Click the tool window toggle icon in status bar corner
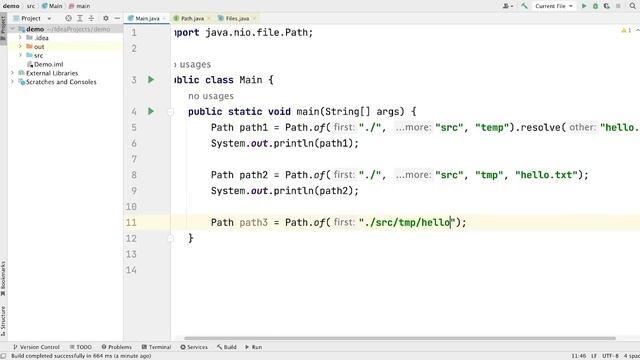Screen dimensions: 640x360 coord(3,356)
